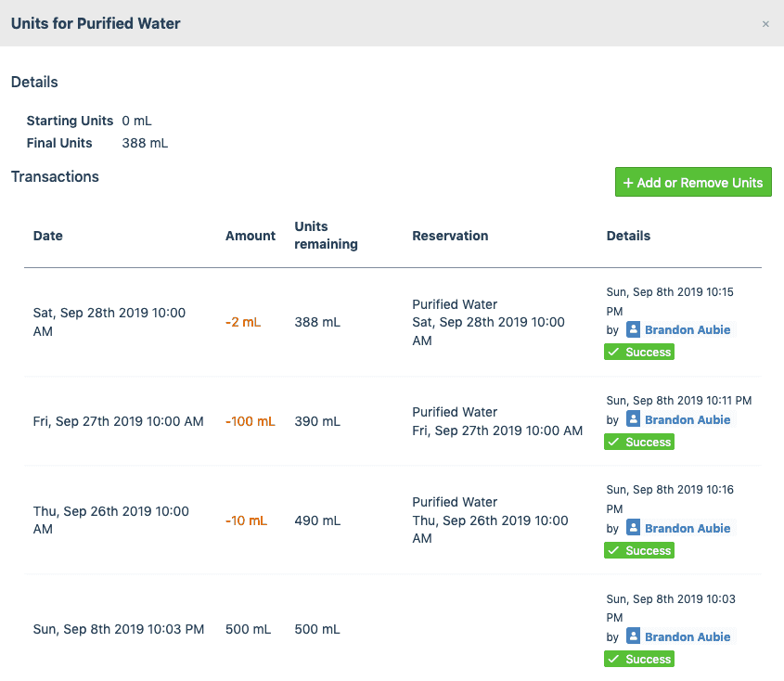
Task: Open Brandon Aubie link in -100 mL row
Action: tap(688, 419)
